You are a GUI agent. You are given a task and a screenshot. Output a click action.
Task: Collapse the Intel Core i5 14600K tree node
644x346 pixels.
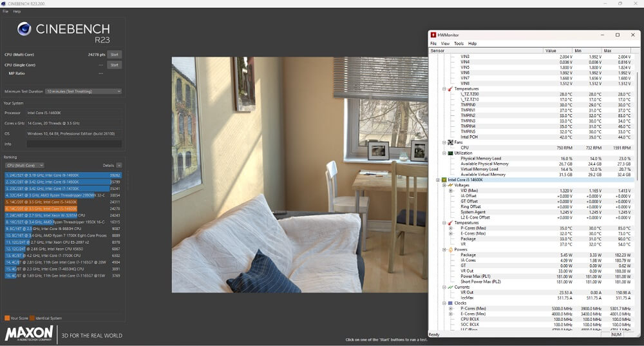pos(437,180)
